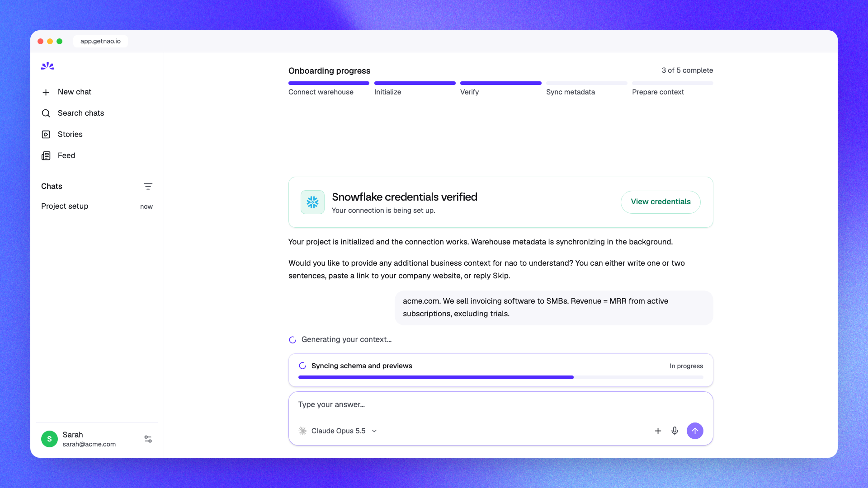The image size is (868, 488).
Task: Click Sarah's green avatar
Action: (x=49, y=439)
